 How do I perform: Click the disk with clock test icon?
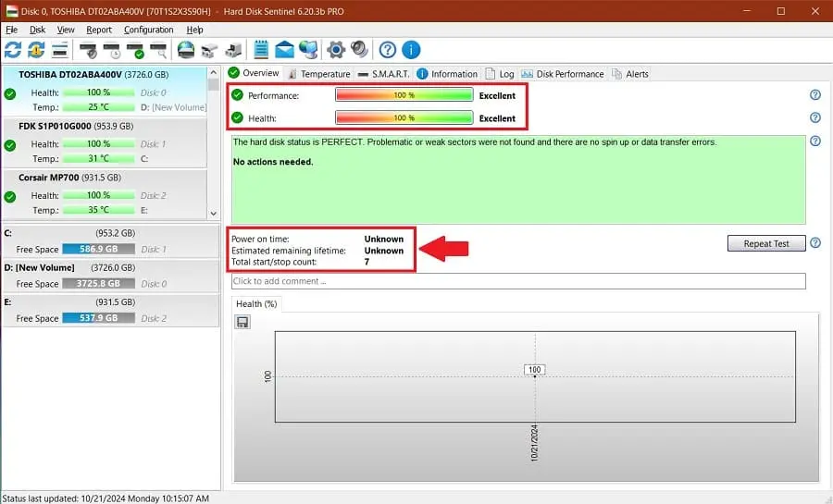(x=112, y=50)
